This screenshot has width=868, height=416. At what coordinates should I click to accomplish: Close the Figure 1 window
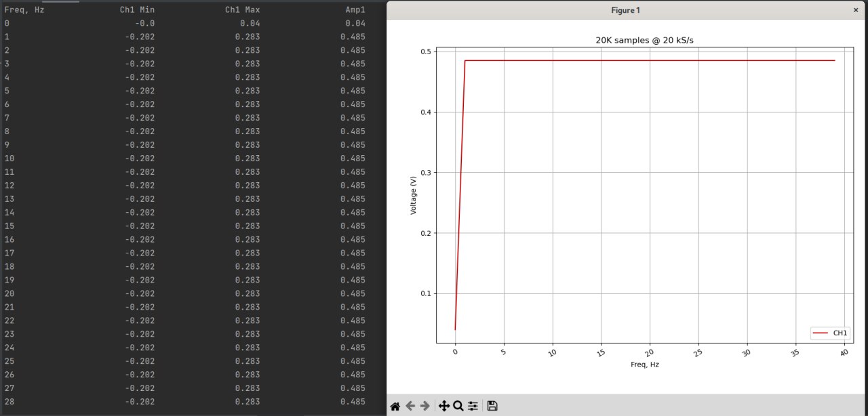[856, 10]
